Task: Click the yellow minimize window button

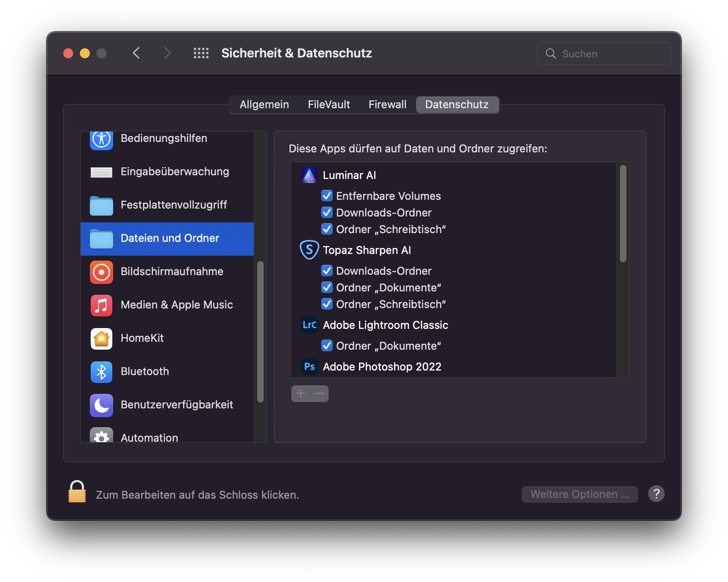Action: 85,53
